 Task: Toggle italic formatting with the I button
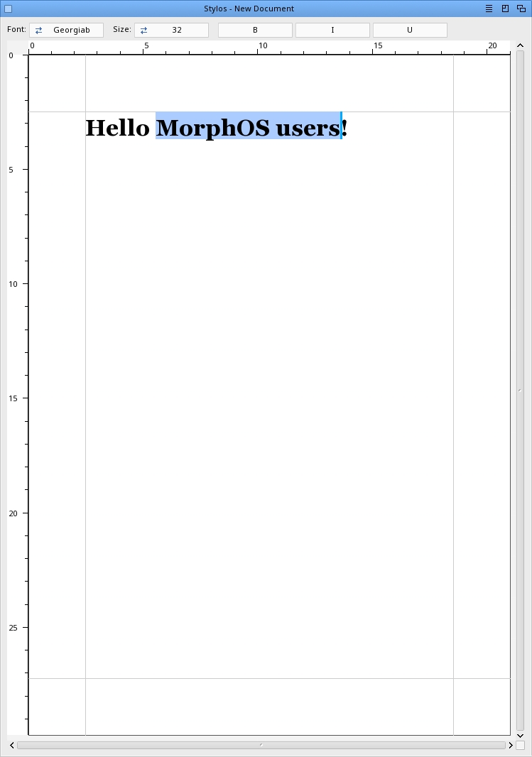pos(332,30)
